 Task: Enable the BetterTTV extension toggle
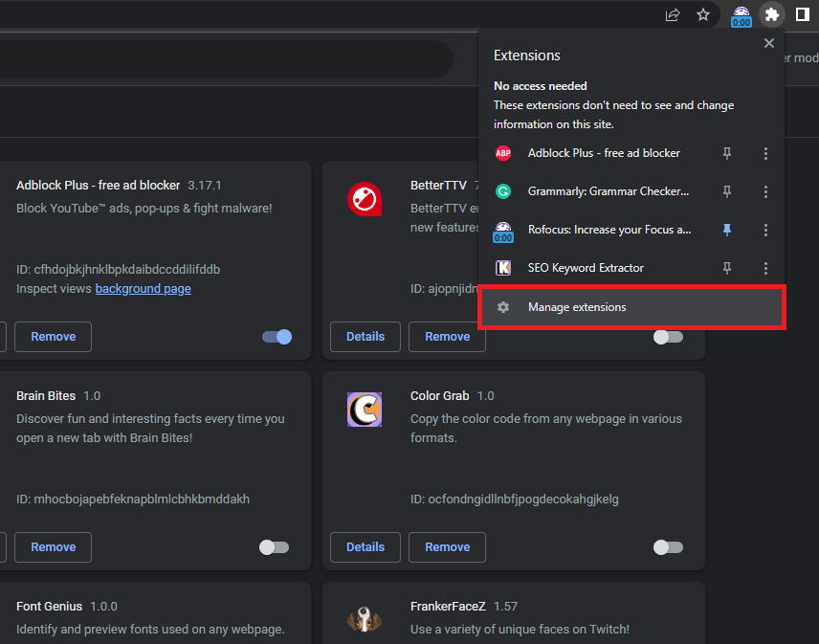tap(668, 337)
